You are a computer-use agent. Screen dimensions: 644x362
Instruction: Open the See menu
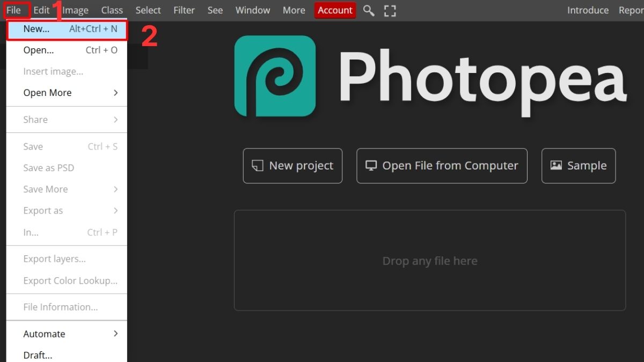pos(215,10)
